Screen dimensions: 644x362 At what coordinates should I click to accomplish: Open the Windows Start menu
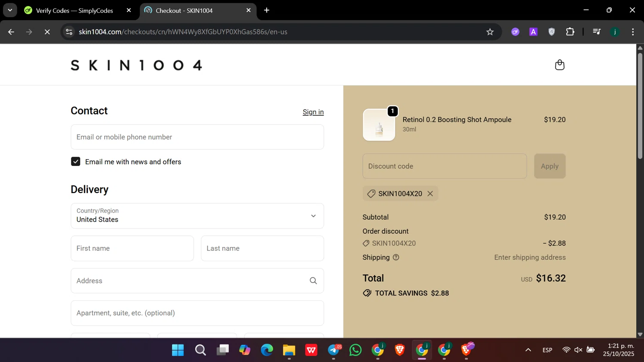pyautogui.click(x=178, y=350)
